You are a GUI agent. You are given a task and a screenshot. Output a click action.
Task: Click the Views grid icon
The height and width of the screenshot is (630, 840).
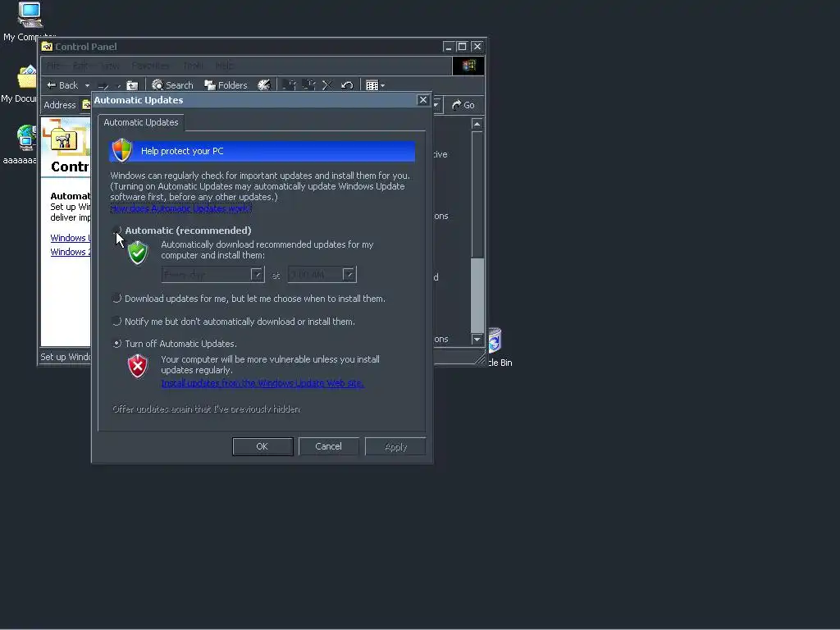372,85
